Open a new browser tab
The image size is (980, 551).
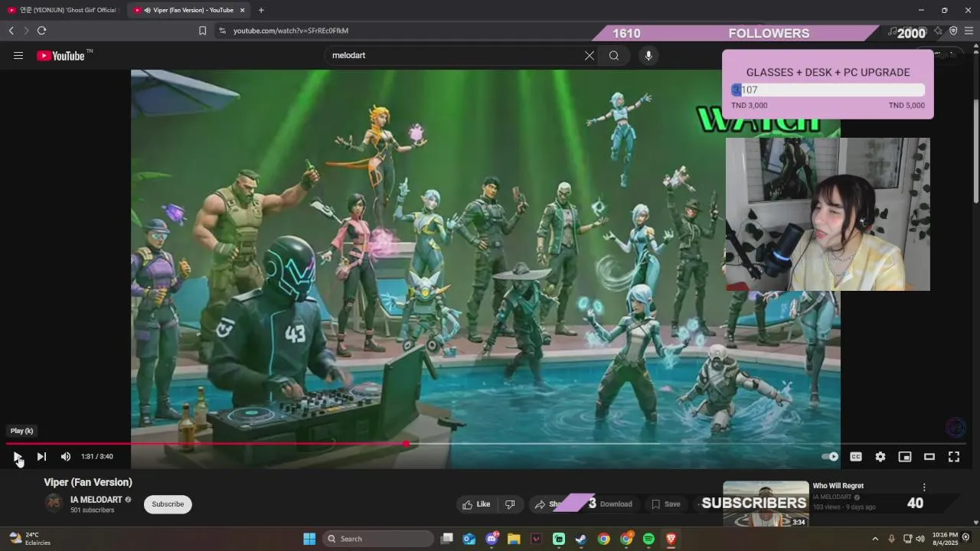[x=261, y=10]
